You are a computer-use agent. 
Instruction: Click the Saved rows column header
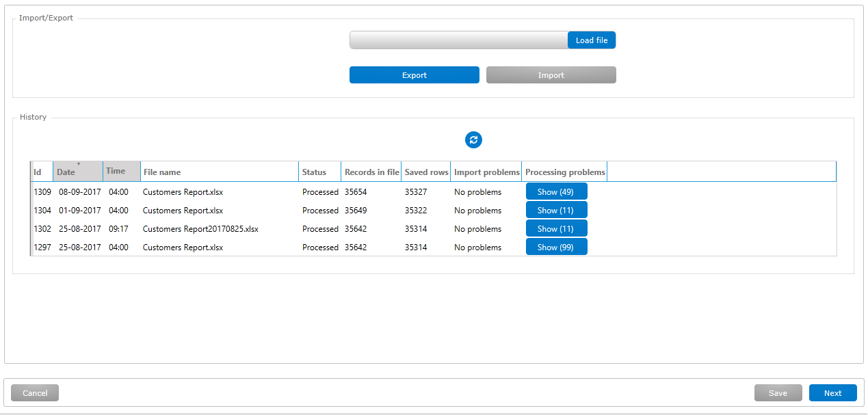pos(426,172)
